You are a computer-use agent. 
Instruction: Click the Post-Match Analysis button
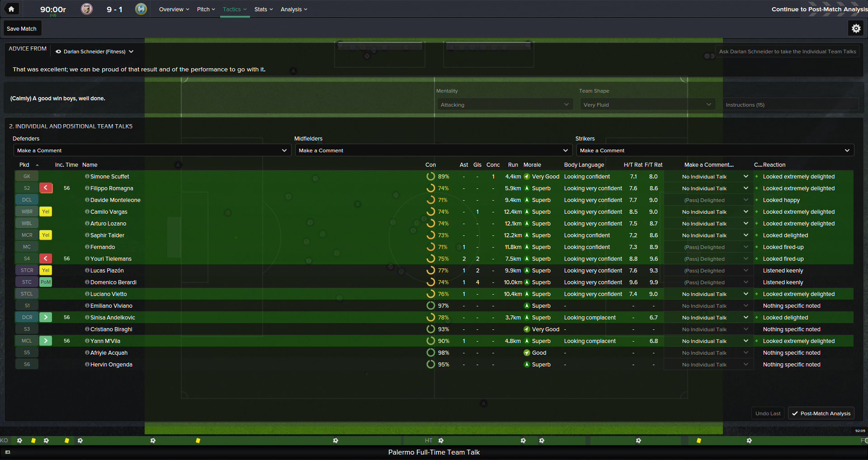point(821,413)
